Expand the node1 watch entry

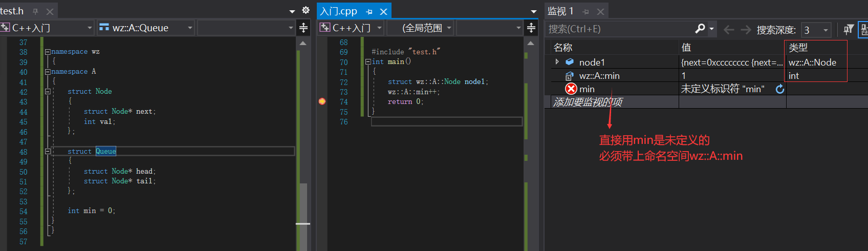pos(557,62)
